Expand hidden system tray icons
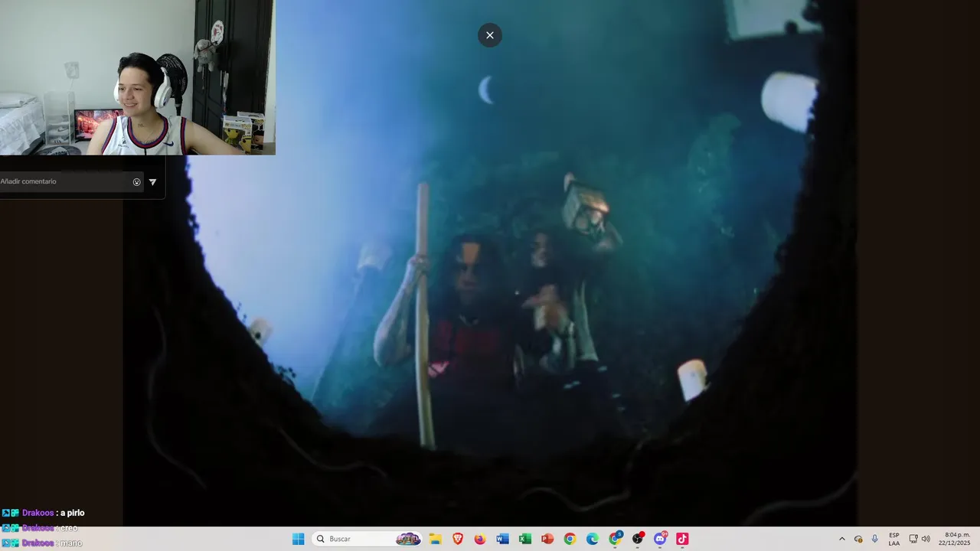Image resolution: width=980 pixels, height=551 pixels. (x=842, y=539)
